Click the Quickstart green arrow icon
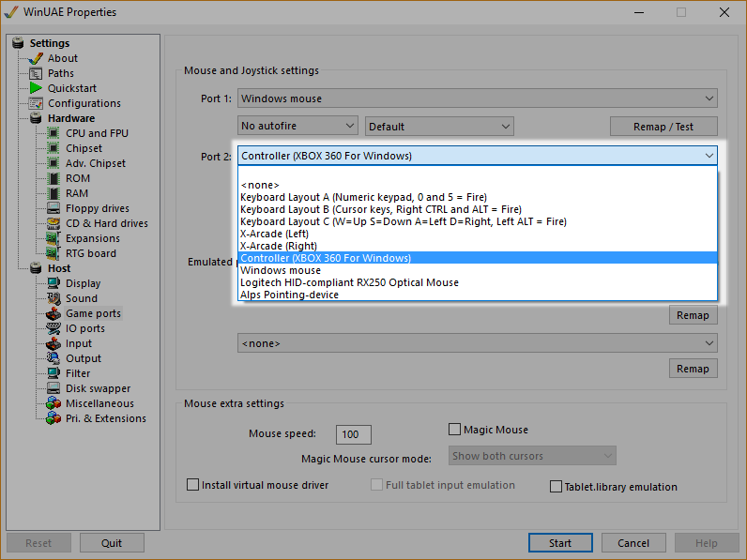The height and width of the screenshot is (560, 747). coord(36,88)
